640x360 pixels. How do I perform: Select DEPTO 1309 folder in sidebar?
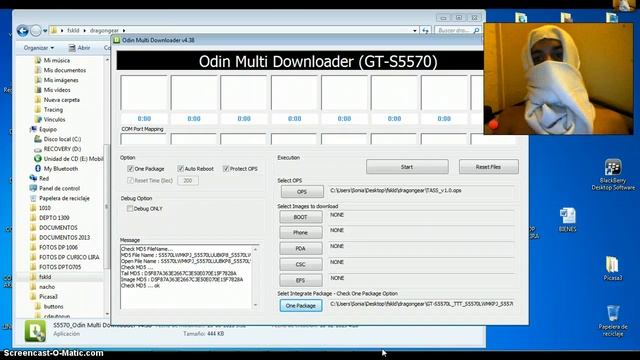point(54,218)
